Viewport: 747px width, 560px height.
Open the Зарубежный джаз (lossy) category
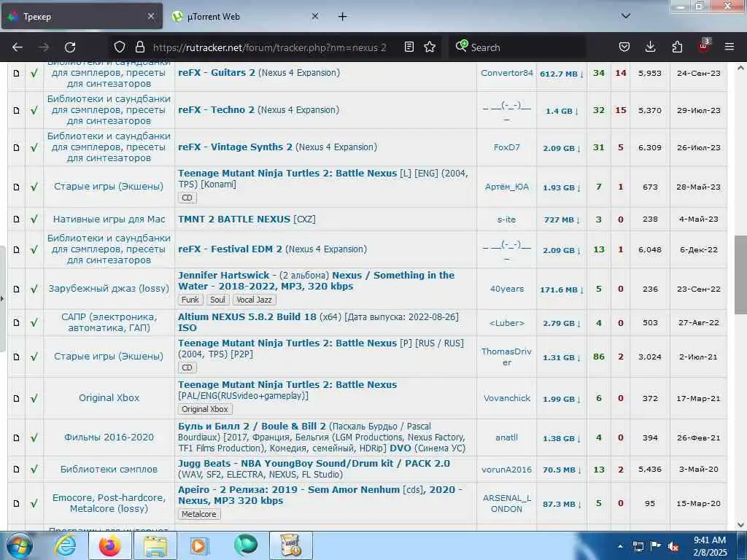point(109,289)
